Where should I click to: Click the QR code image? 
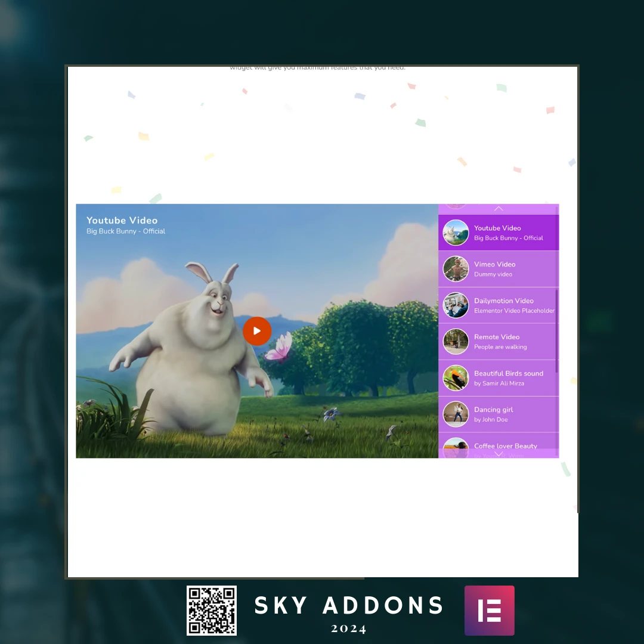(212, 611)
